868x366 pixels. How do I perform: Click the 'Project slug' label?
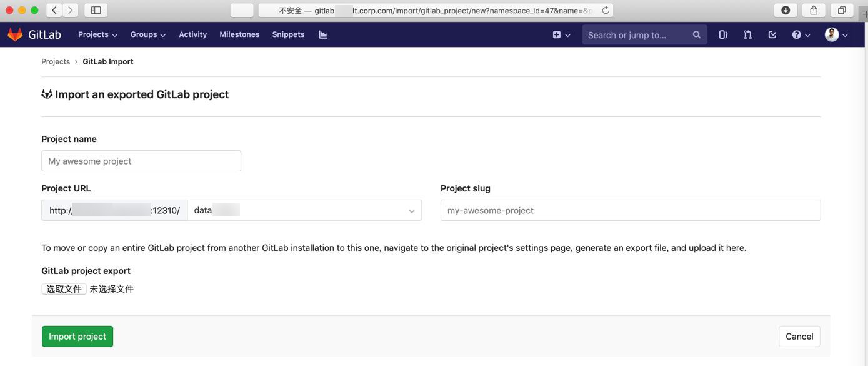click(x=466, y=188)
